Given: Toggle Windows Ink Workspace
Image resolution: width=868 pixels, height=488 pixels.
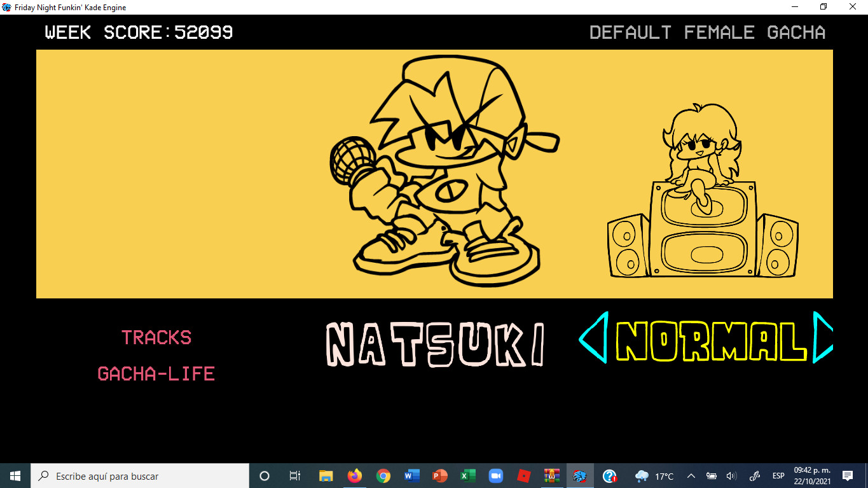Looking at the screenshot, I should coord(755,476).
